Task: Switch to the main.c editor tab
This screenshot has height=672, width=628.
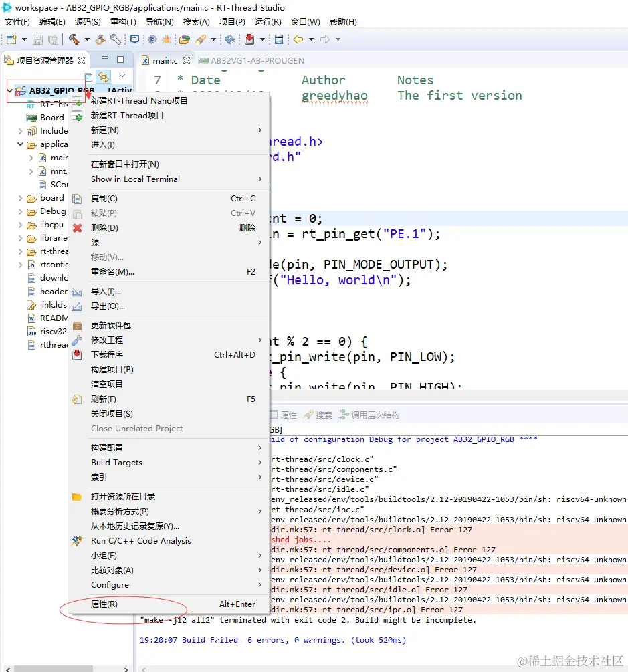Action: click(165, 60)
